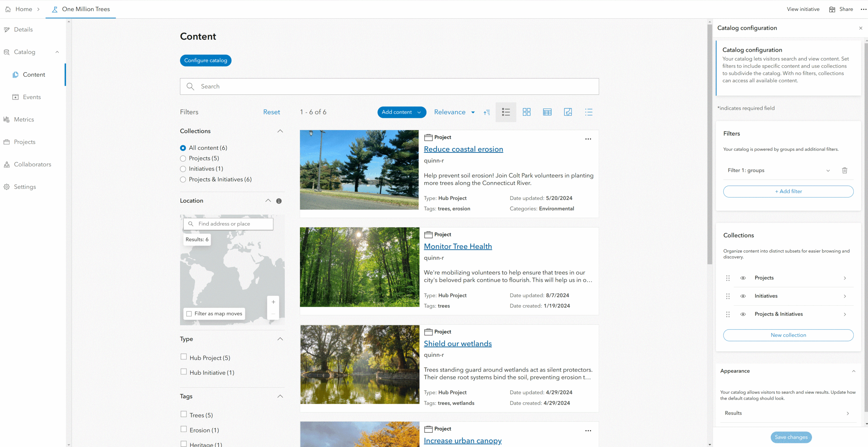Toggle sort direction icon beside Relevance

click(487, 113)
